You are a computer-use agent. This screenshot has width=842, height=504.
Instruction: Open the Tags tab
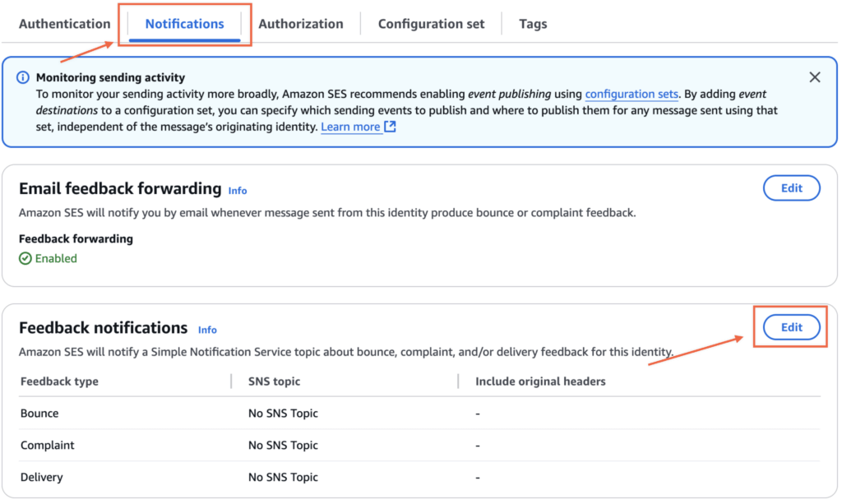[x=533, y=24]
